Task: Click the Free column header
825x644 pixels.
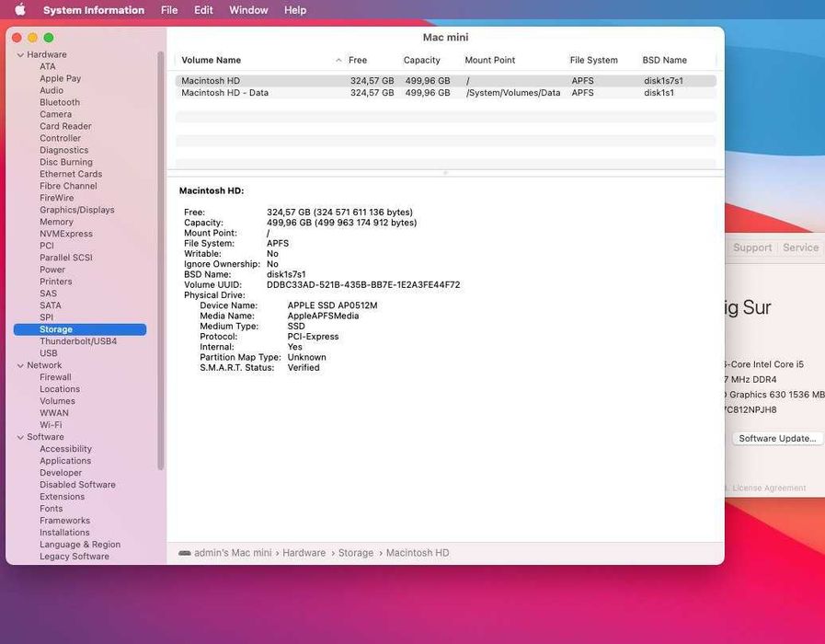Action: coord(358,61)
